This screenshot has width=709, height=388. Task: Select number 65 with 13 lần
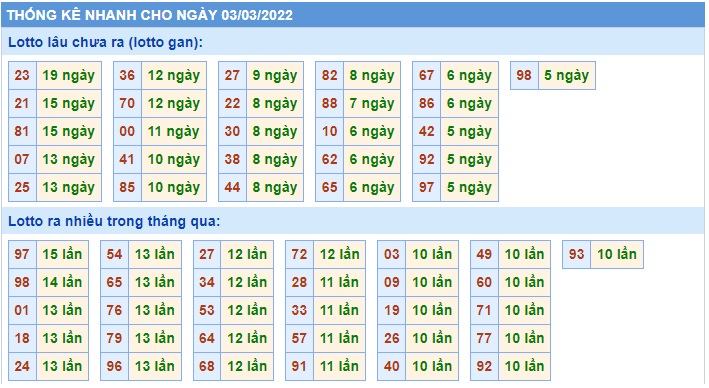click(114, 282)
